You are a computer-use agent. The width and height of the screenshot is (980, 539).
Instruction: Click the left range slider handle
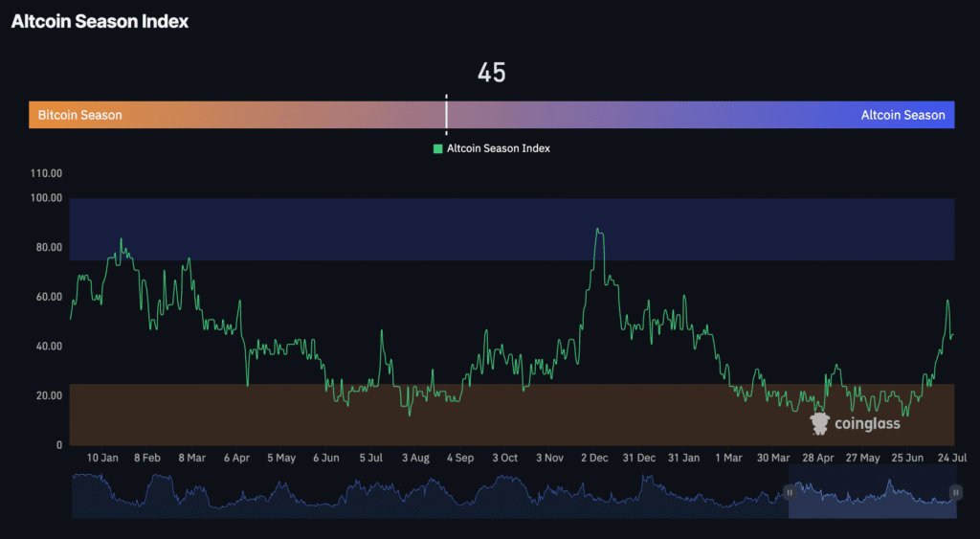[790, 493]
